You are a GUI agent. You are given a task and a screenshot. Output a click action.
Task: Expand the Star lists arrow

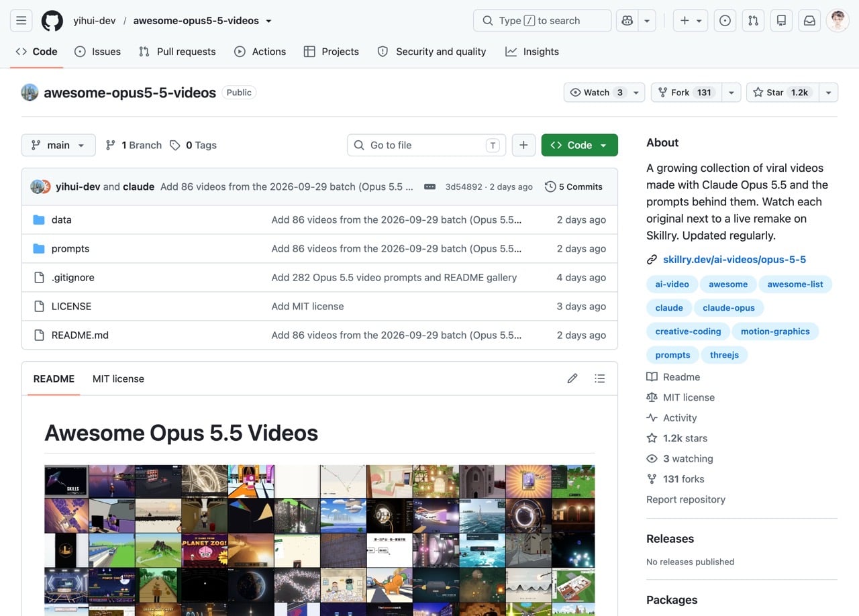coord(828,93)
